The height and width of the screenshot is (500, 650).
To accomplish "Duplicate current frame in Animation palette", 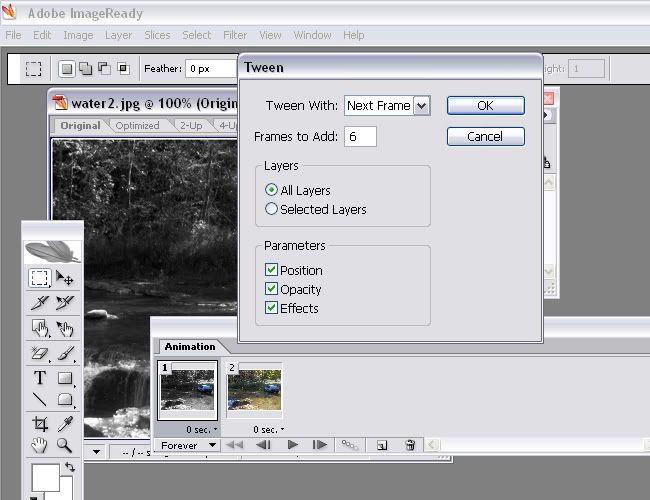I will pos(382,445).
